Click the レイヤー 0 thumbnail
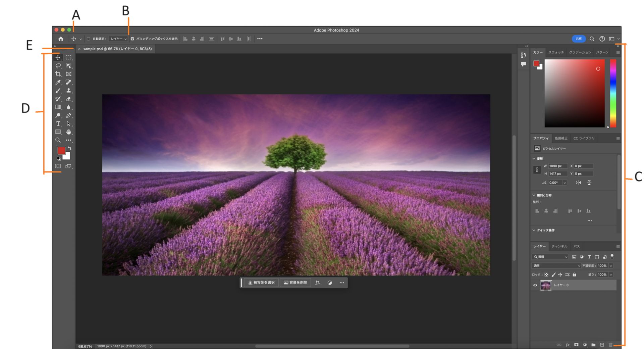 546,285
